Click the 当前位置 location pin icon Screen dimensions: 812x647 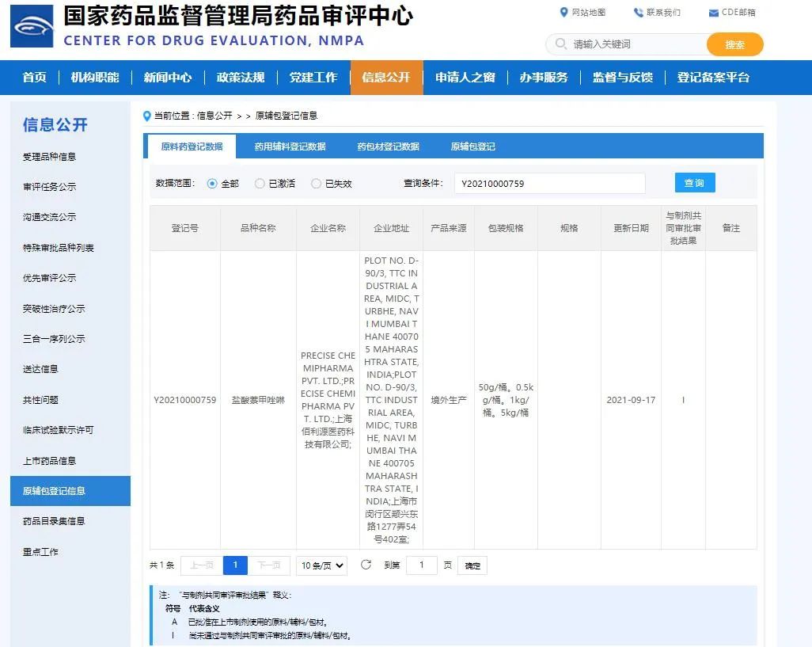coord(146,116)
